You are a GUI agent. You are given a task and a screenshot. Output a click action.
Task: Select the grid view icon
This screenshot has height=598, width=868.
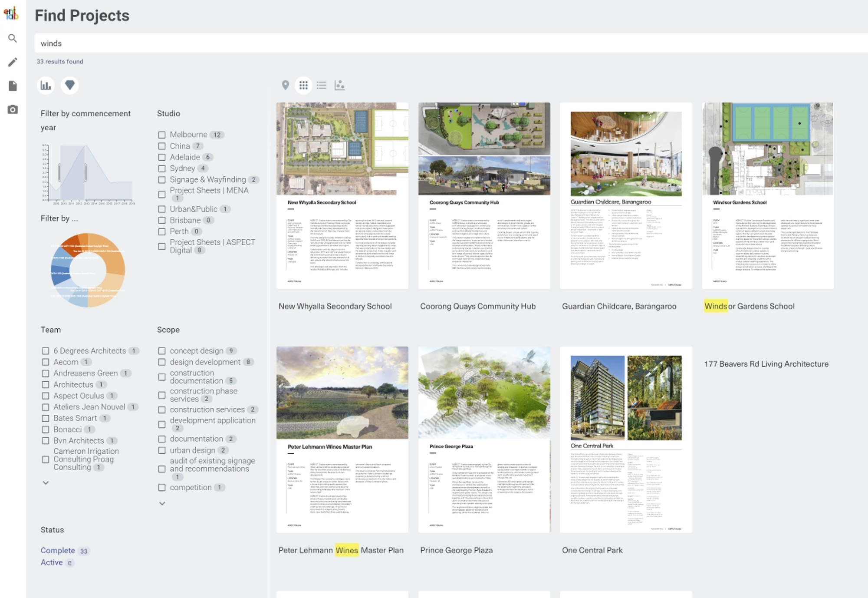pos(304,86)
